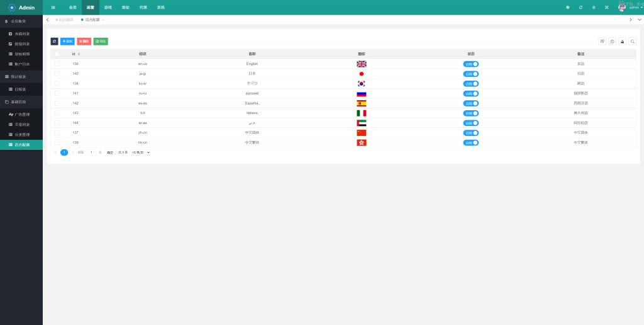The width and height of the screenshot is (644, 325).
Task: Open the rows-per-page dropdown in the pagination
Action: tap(141, 152)
